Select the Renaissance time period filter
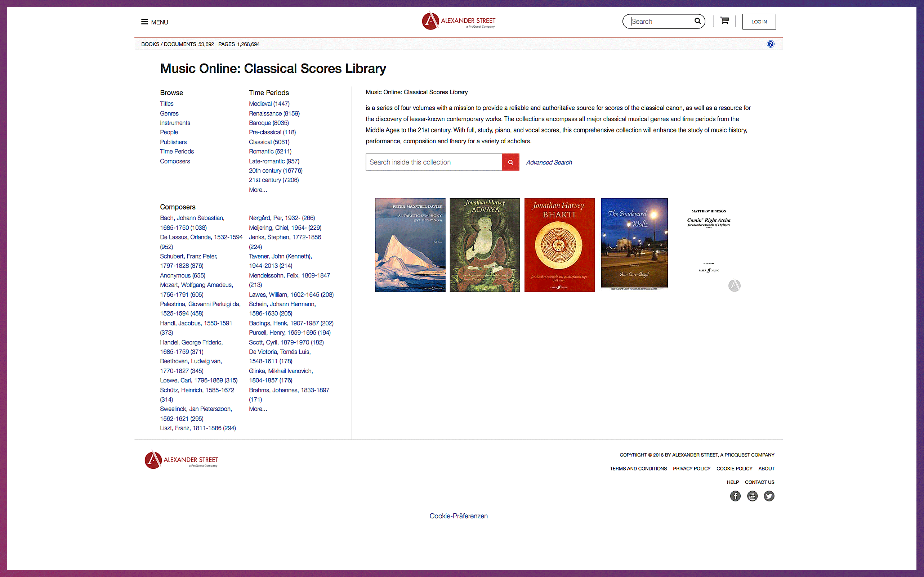This screenshot has height=577, width=924. point(274,113)
